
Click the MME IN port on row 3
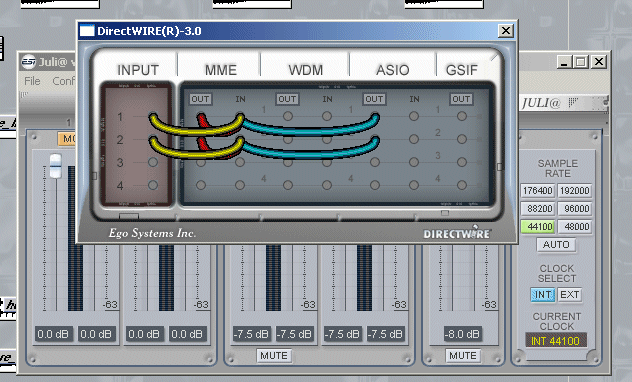pyautogui.click(x=240, y=162)
